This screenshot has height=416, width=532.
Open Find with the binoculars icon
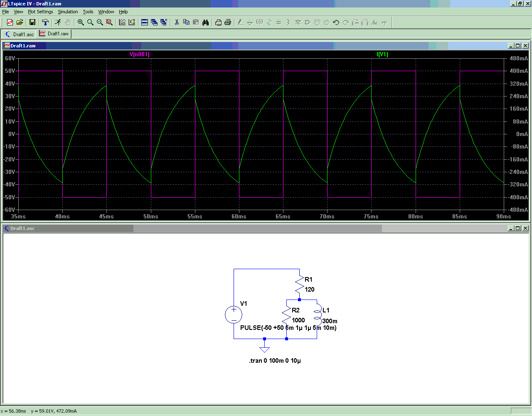click(x=205, y=22)
